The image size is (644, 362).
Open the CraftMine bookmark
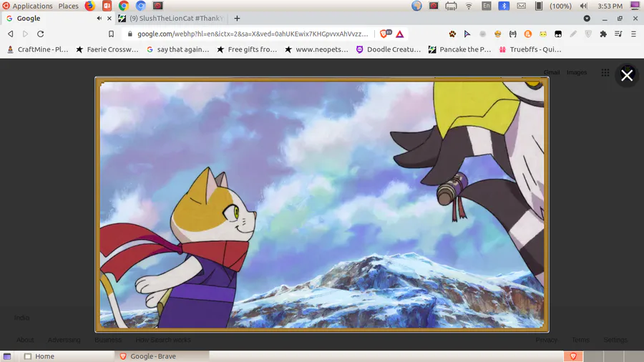pos(38,49)
